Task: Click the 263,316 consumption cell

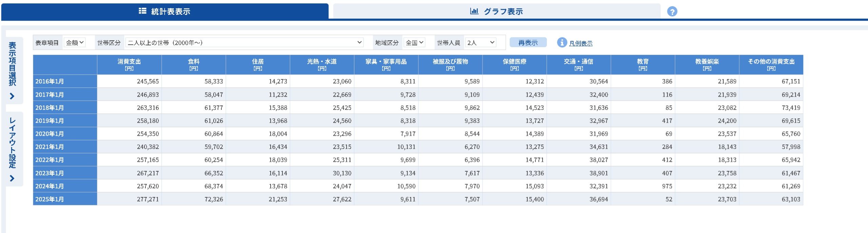Action: pos(129,108)
